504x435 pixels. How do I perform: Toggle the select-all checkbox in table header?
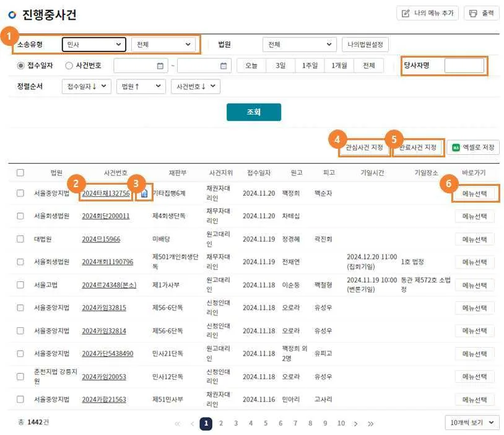pos(20,173)
